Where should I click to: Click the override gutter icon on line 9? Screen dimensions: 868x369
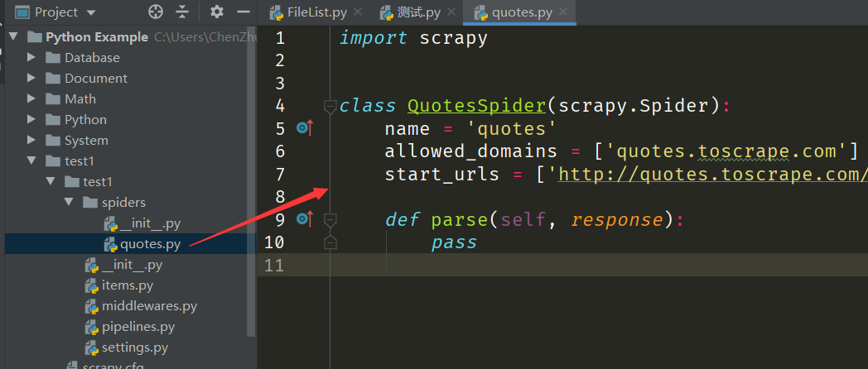tap(304, 219)
